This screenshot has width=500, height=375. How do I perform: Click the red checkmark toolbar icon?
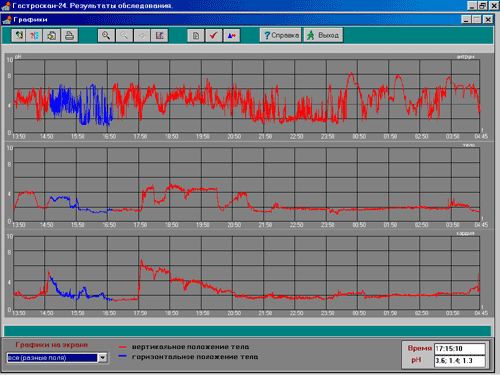click(x=214, y=35)
